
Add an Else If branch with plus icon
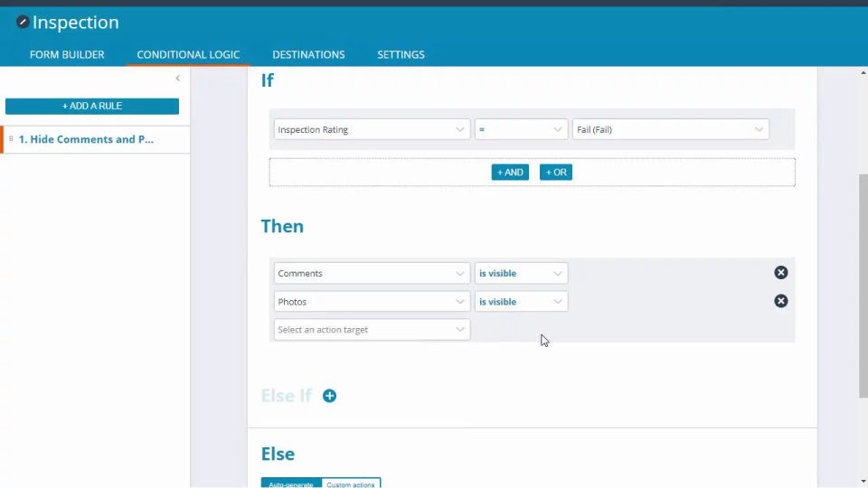(329, 396)
